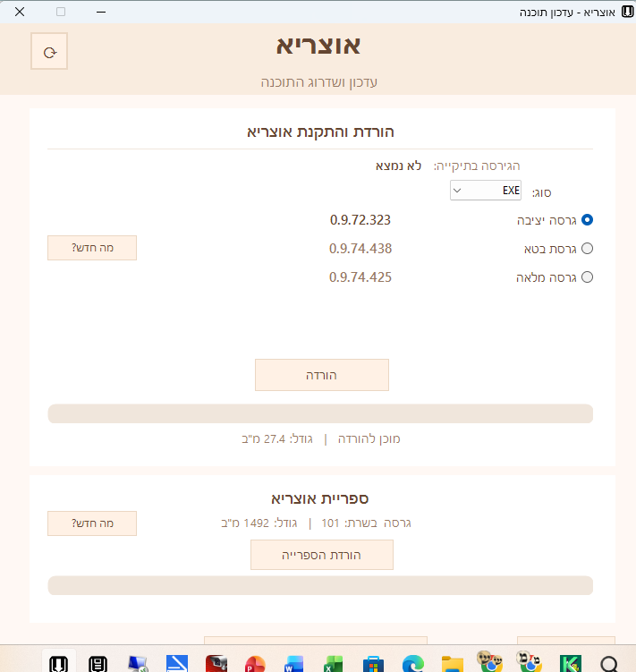The image size is (636, 672).
Task: Launch Microsoft Store from the taskbar
Action: click(x=373, y=664)
